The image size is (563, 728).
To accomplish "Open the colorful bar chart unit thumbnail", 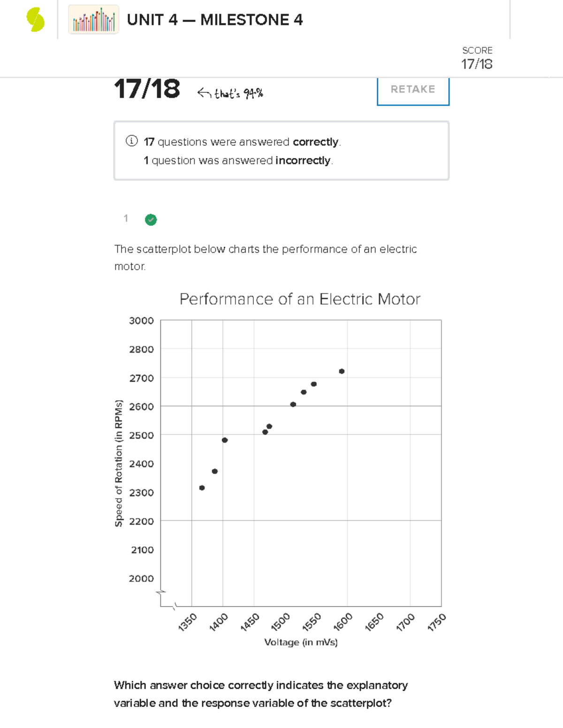I will (93, 20).
